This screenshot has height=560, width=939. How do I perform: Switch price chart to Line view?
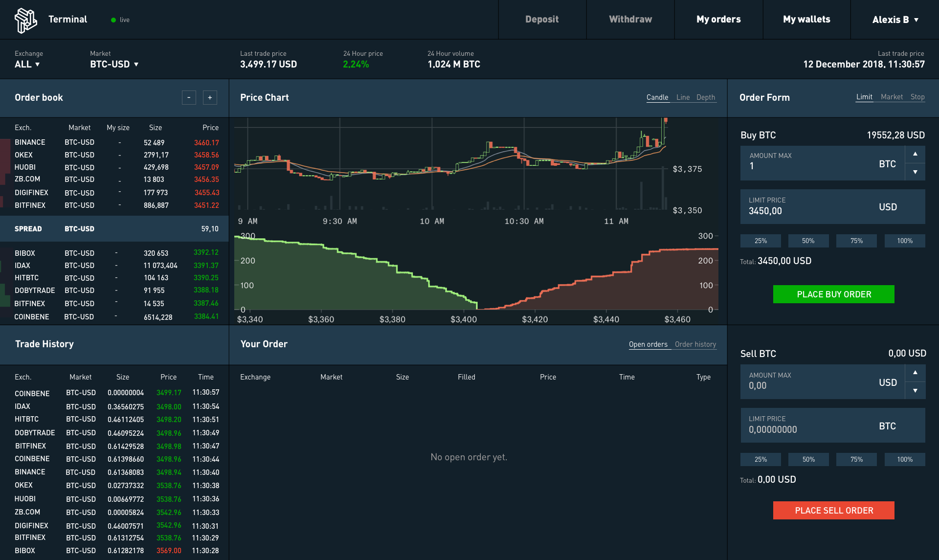tap(683, 97)
